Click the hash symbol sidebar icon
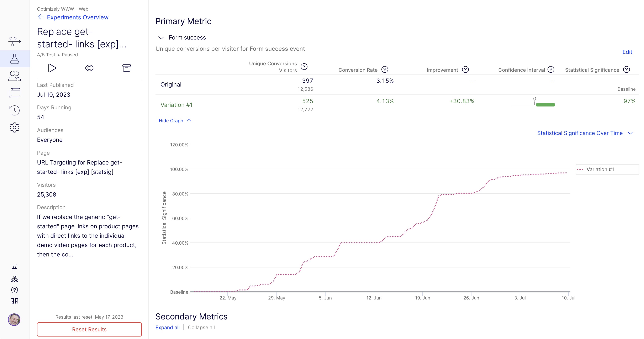Viewport: 644px width, 339px height. (x=15, y=267)
